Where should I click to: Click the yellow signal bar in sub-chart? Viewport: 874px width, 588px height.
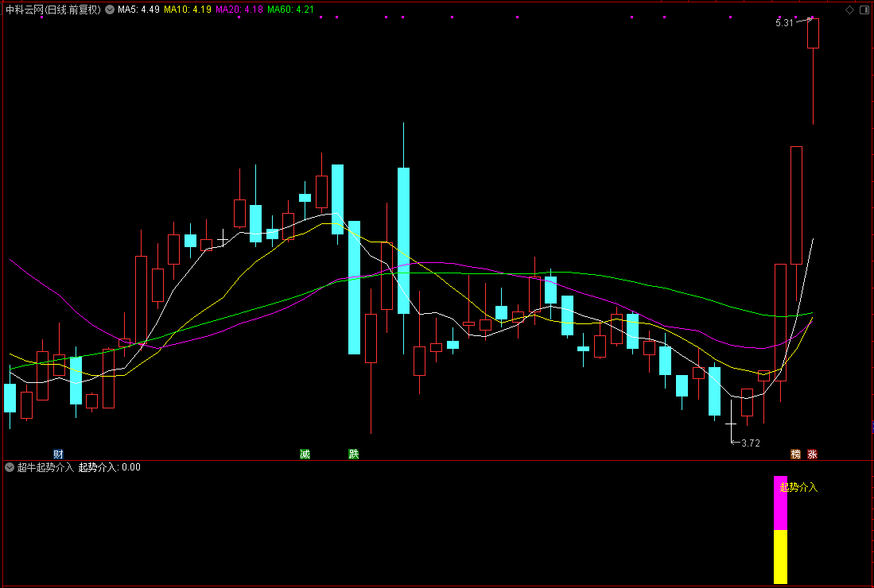[780, 556]
